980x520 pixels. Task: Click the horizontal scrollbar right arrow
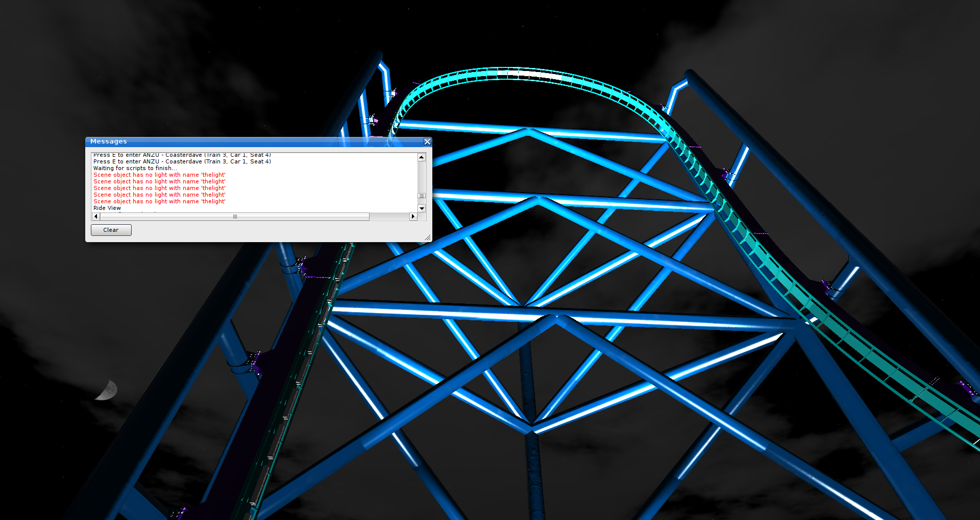[413, 217]
